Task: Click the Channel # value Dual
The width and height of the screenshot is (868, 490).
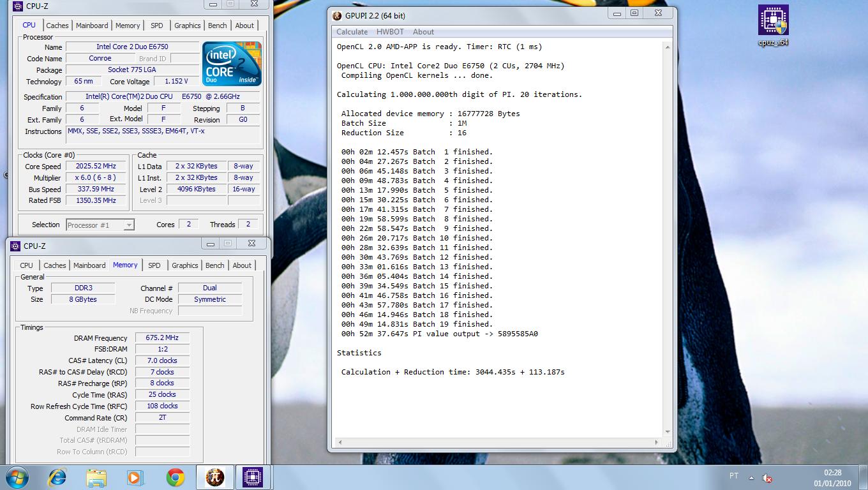Action: pyautogui.click(x=210, y=288)
